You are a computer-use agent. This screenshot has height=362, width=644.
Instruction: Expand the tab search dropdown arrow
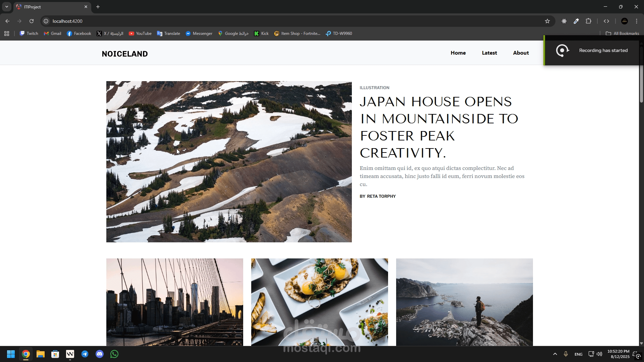pyautogui.click(x=6, y=7)
